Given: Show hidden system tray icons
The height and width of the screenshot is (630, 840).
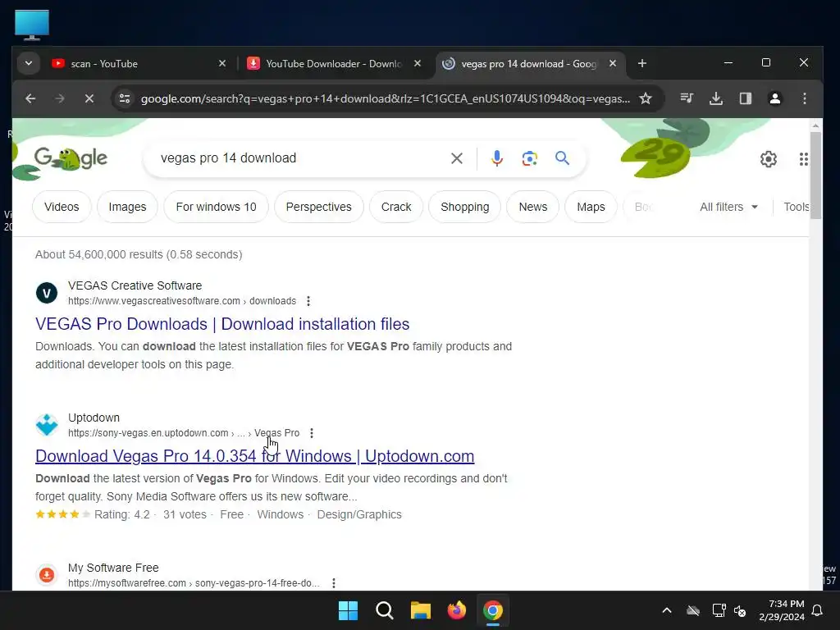Looking at the screenshot, I should coord(666,610).
